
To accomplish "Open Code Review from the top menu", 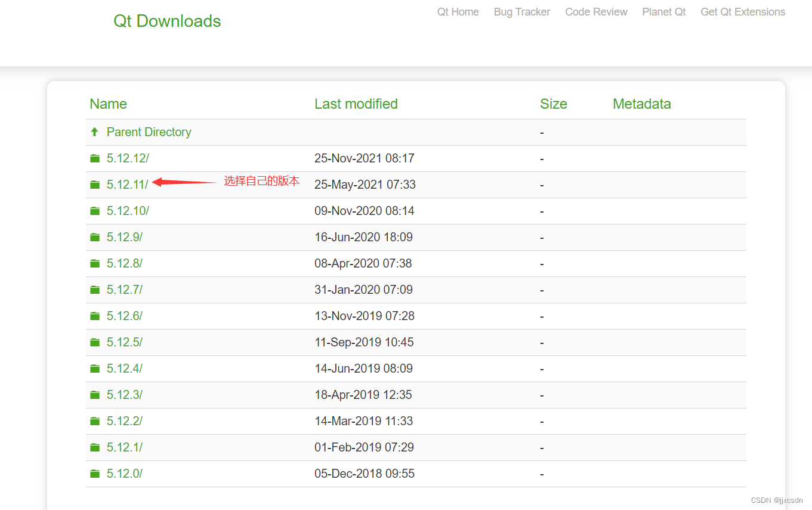I will tap(596, 12).
